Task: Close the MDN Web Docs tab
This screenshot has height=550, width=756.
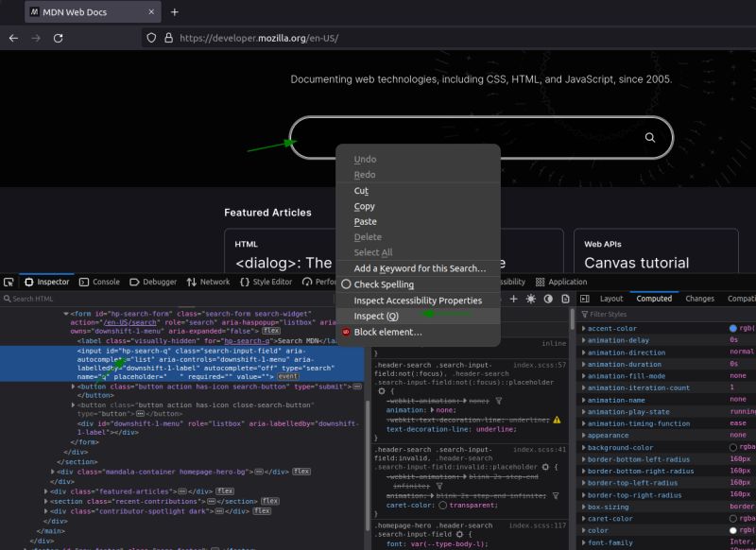Action: tap(151, 11)
